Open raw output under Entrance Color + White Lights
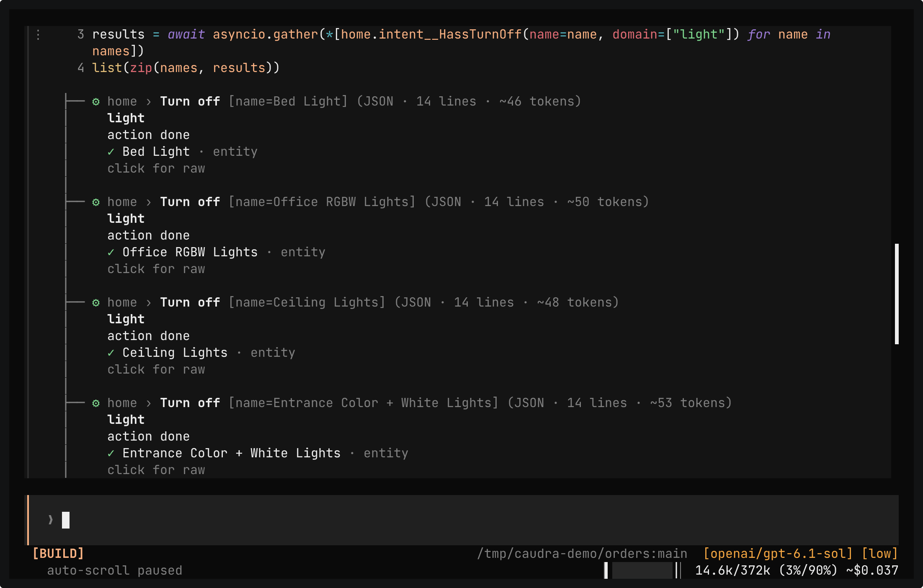 click(156, 470)
